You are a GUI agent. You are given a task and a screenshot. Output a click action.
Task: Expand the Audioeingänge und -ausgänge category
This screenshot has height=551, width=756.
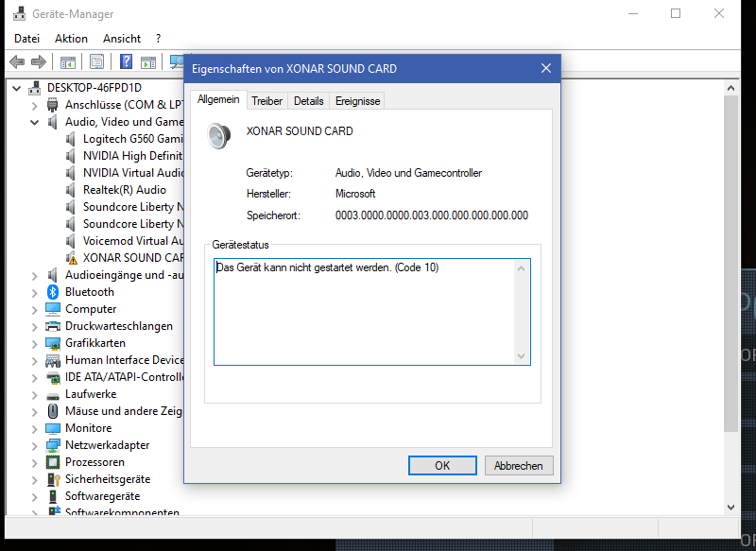tap(34, 275)
